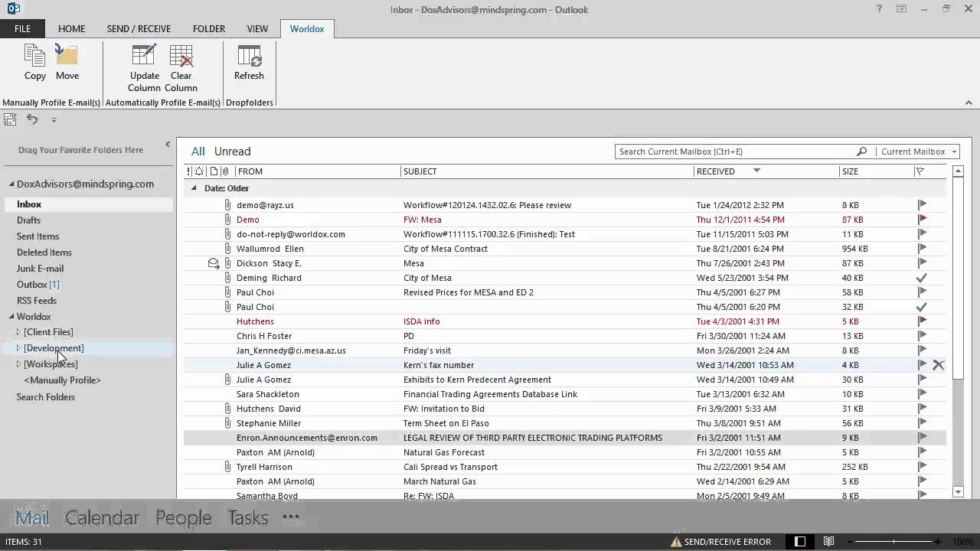
Task: Flag the ISDA info message from Hutchens
Action: pos(922,321)
